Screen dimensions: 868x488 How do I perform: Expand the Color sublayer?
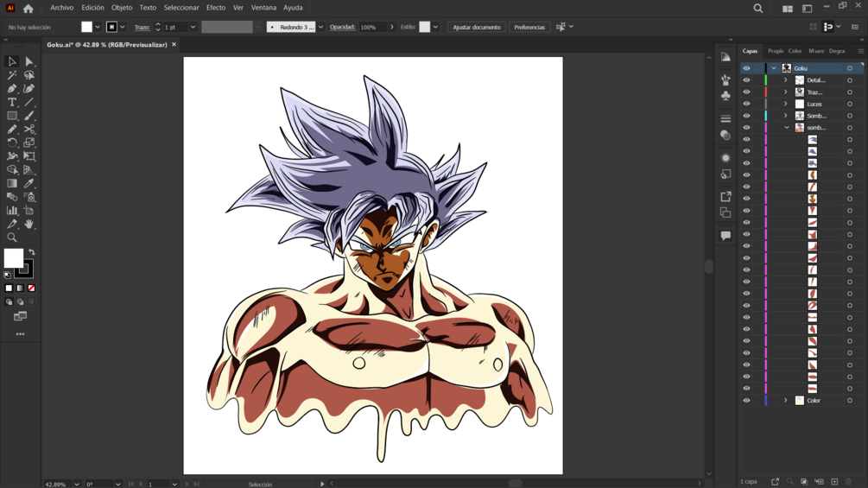[785, 401]
